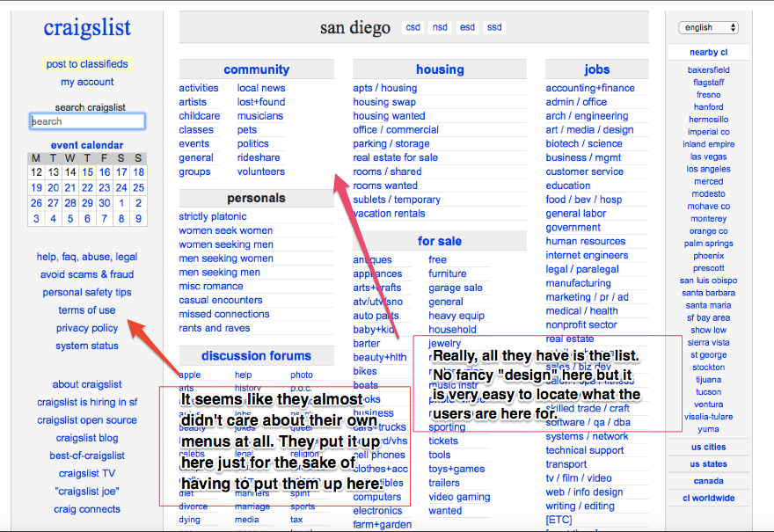Screen dimensions: 774x532
Task: Open apts / housing link
Action: [384, 88]
